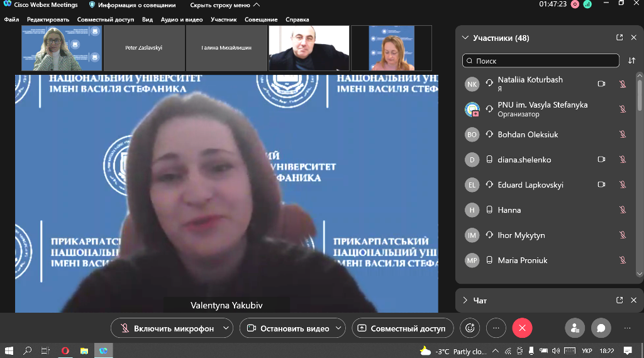Open dropdown arrow next to Остановить видео
Image resolution: width=644 pixels, height=358 pixels.
340,328
